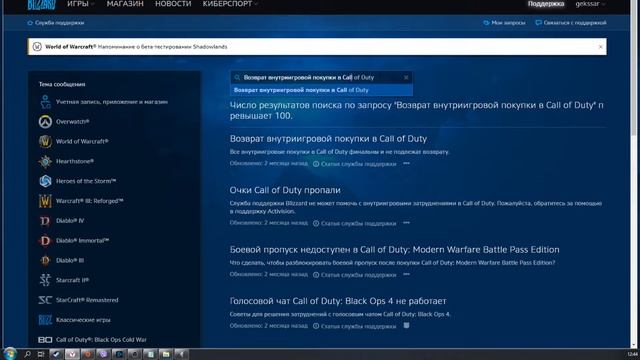Select the Heroes of the Storm icon
Screen dimensions: 640x360
(x=45, y=181)
